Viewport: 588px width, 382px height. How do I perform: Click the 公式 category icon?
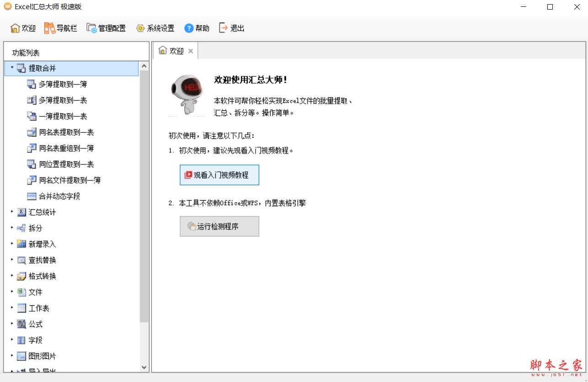click(21, 324)
